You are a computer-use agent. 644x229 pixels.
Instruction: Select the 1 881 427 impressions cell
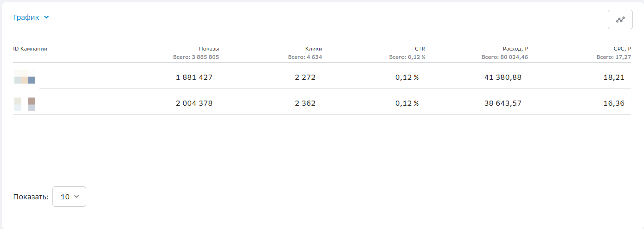(194, 77)
